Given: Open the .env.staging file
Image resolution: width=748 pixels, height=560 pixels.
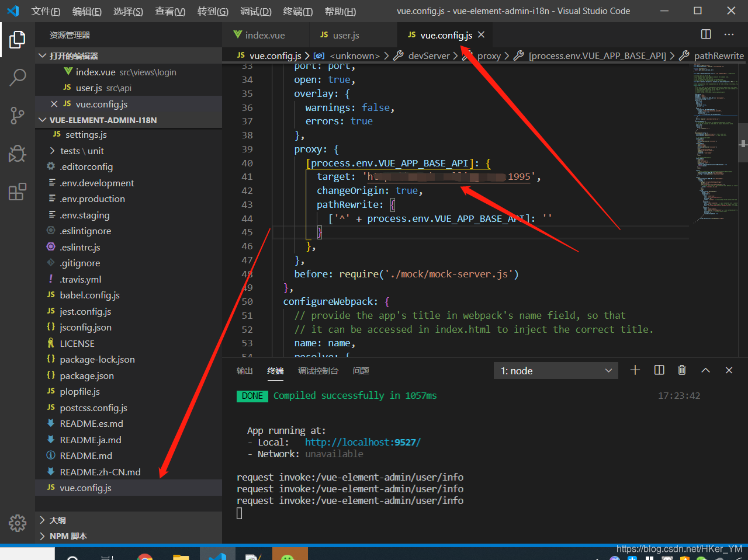Looking at the screenshot, I should click(x=129, y=215).
